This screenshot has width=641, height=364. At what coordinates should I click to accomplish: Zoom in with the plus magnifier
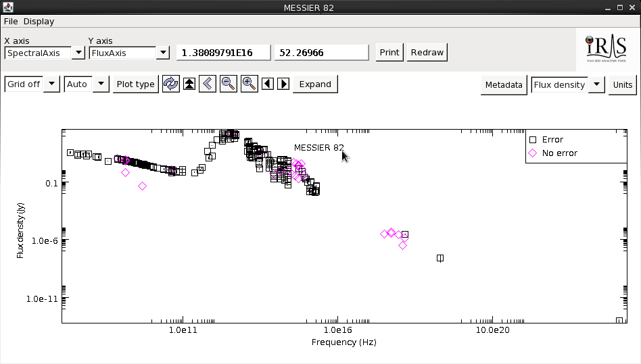pyautogui.click(x=250, y=84)
